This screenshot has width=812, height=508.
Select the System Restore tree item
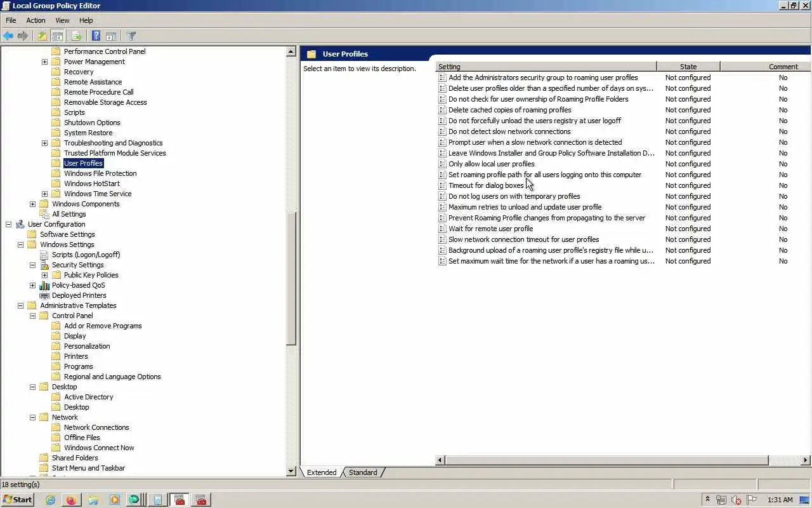88,133
